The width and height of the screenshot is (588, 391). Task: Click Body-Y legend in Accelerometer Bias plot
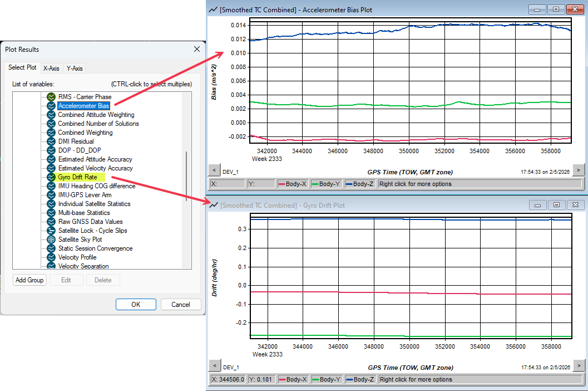(326, 184)
